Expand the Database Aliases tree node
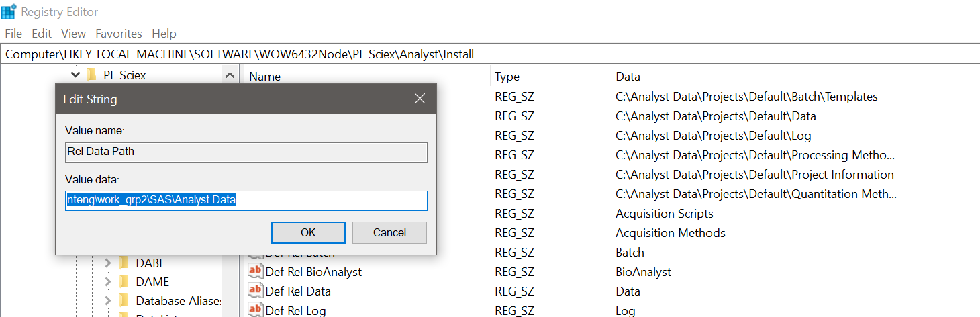Viewport: 980px width, 317px height. 107,300
